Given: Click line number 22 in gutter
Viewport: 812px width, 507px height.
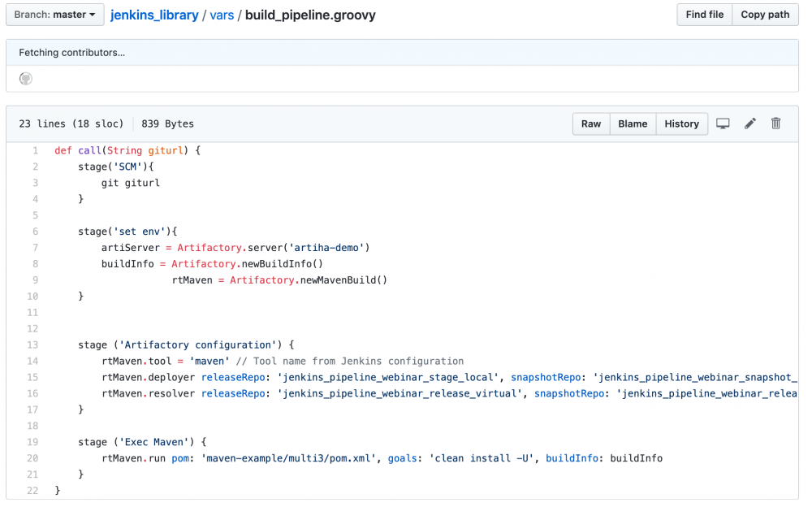Looking at the screenshot, I should pyautogui.click(x=33, y=492).
